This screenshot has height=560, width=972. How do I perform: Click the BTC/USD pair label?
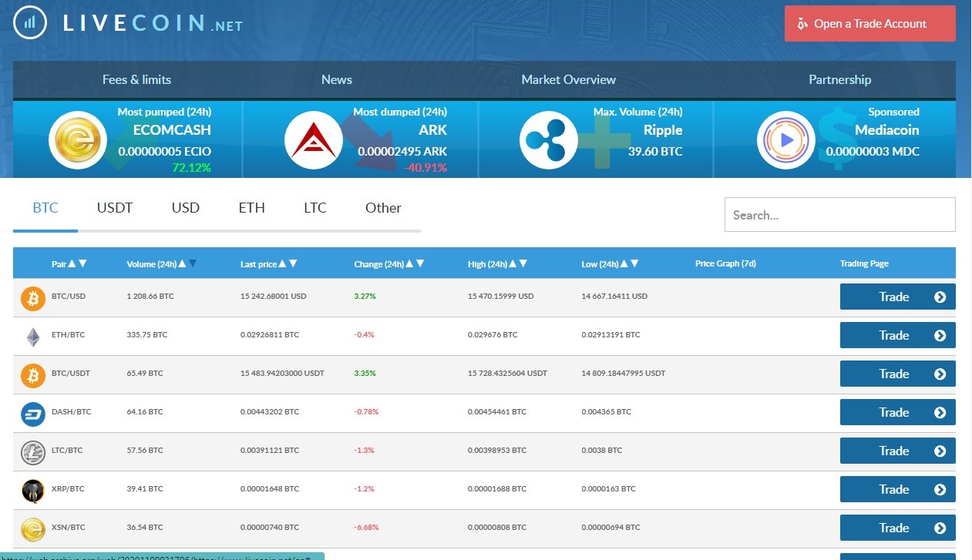click(69, 297)
